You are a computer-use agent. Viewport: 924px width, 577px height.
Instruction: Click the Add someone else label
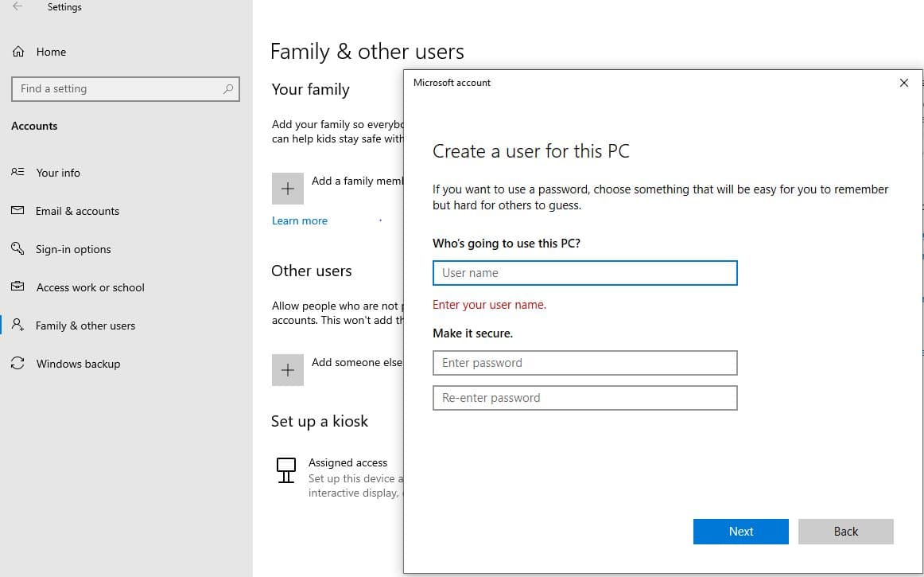pos(357,362)
